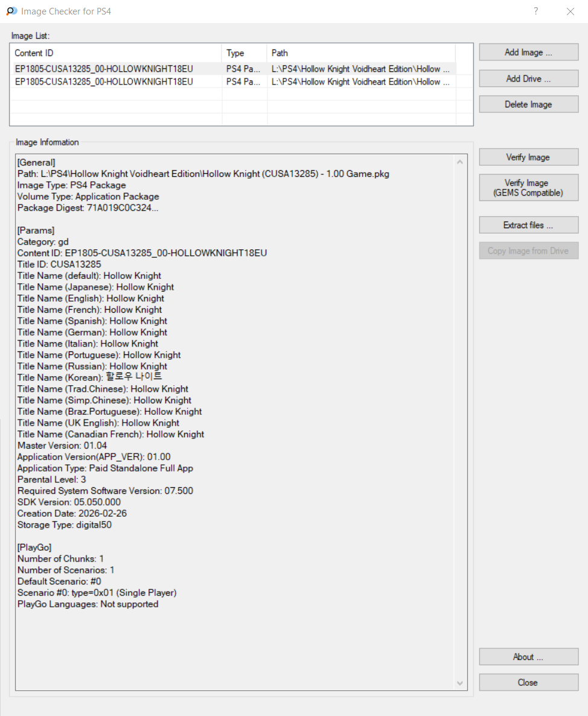Click the scroll up arrow in Image Information
The image size is (588, 716).
coord(460,162)
